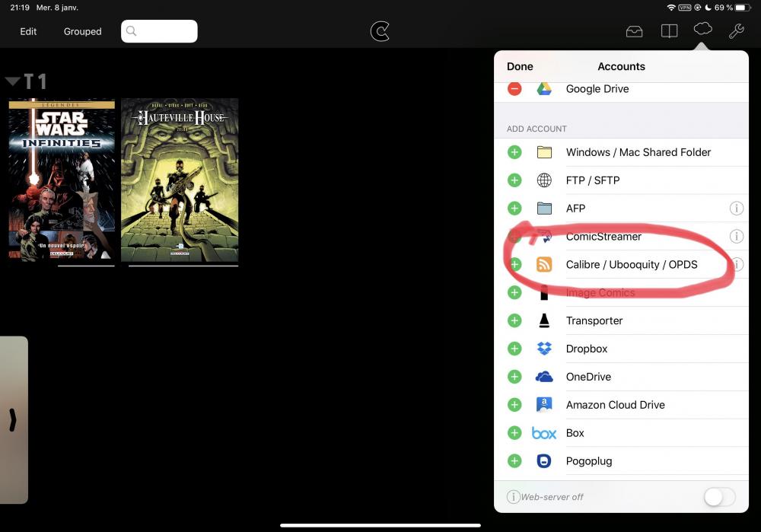Show info for ComicStreamer
Image resolution: width=761 pixels, height=532 pixels.
point(736,237)
